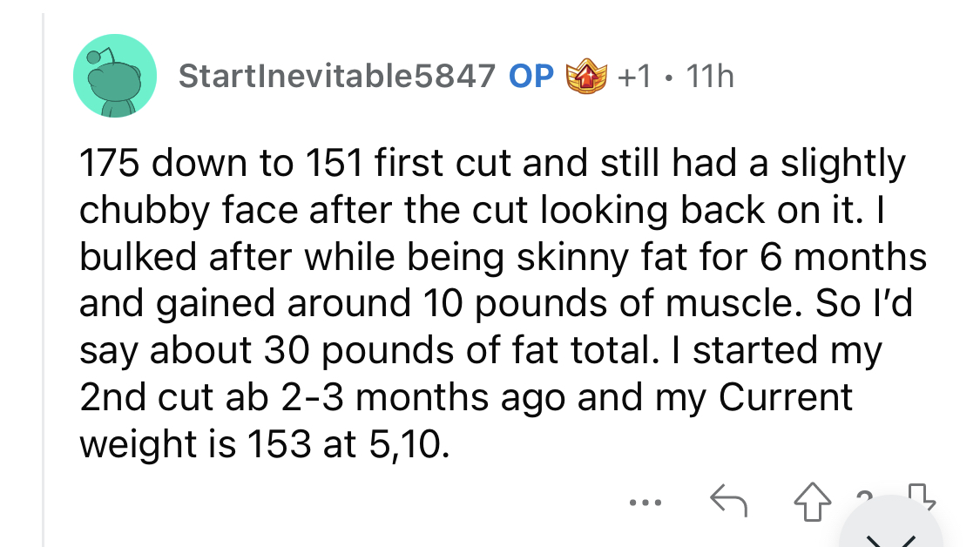This screenshot has width=980, height=547.
Task: Open the StartInevitable5847 username link
Action: 337,77
